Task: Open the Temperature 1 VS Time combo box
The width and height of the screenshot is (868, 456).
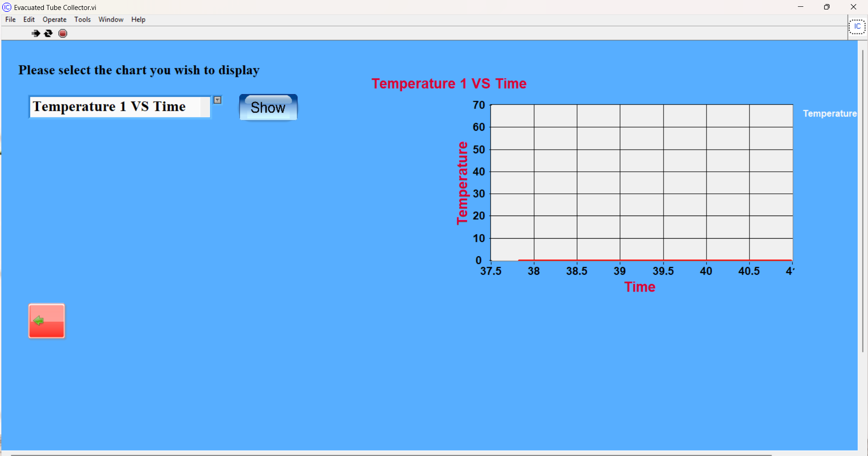Action: (119, 107)
